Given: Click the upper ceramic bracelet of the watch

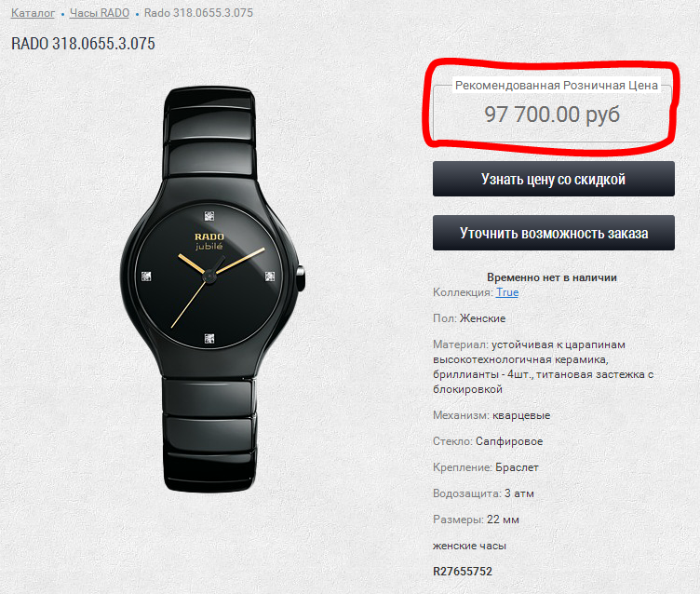Looking at the screenshot, I should 209,132.
